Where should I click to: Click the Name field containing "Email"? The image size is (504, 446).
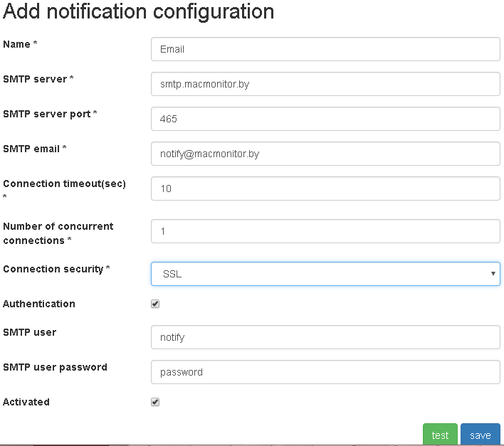click(325, 49)
